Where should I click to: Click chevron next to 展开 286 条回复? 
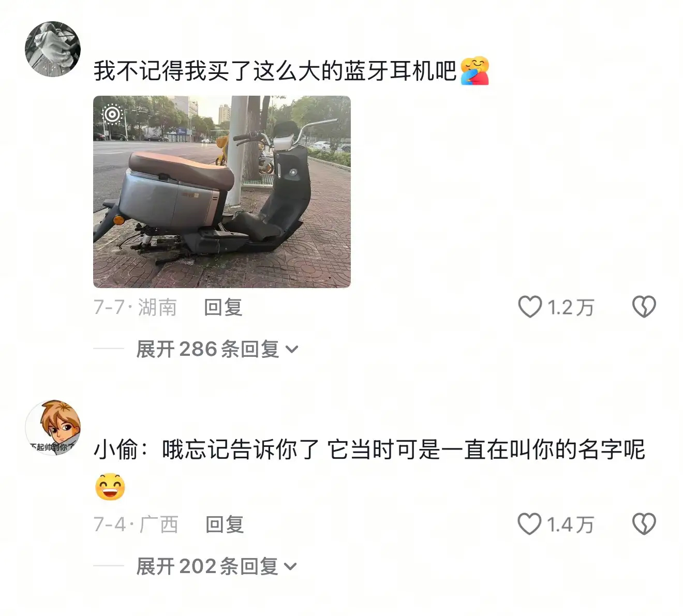(292, 350)
